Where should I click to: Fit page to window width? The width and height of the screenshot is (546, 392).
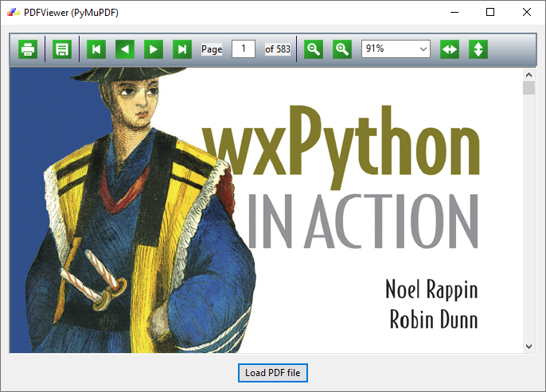[450, 49]
